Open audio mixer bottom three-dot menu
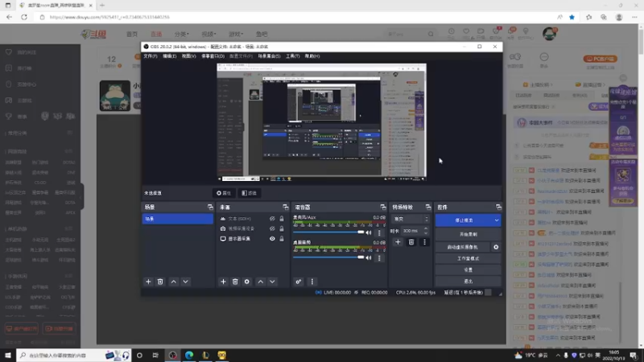The width and height of the screenshot is (644, 362). 312,282
